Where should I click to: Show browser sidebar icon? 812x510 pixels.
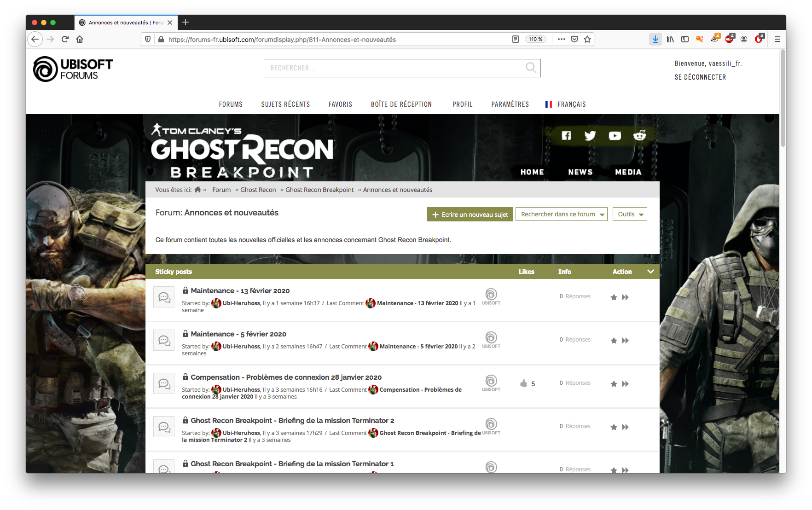(685, 39)
